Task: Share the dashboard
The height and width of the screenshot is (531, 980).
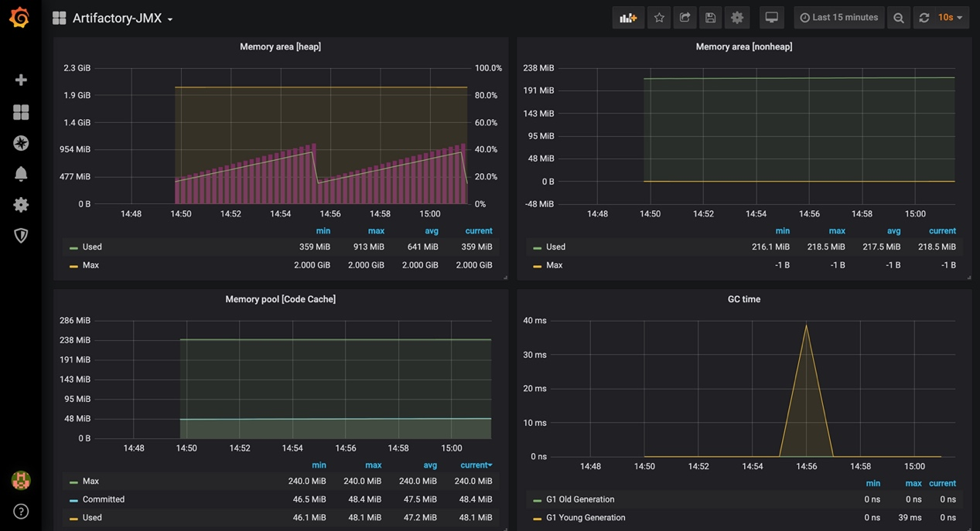Action: coord(685,18)
